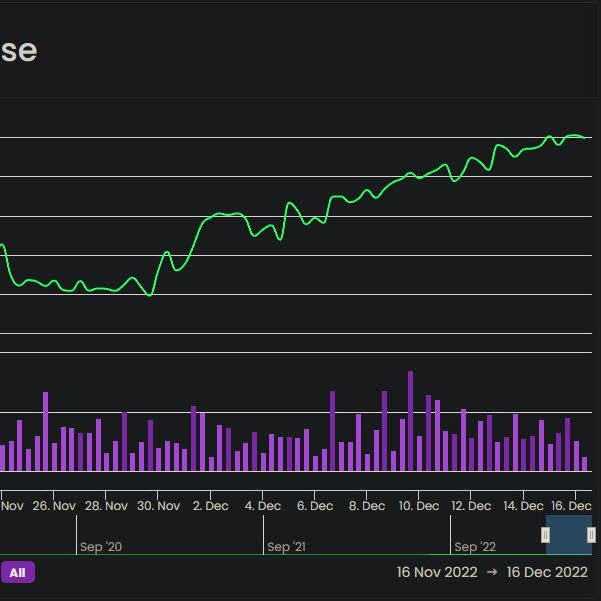Image resolution: width=601 pixels, height=601 pixels.
Task: Click the green line end at 16. Dec
Action: point(584,138)
